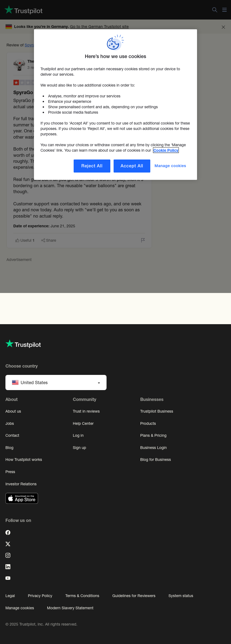Click the US flag in country selector
231x644 pixels.
click(x=15, y=382)
